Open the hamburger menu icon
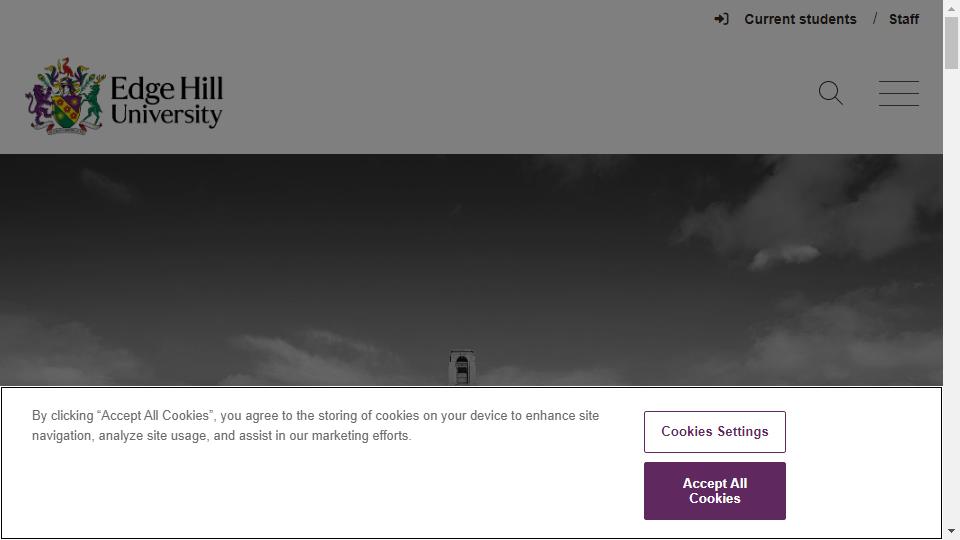Image resolution: width=960 pixels, height=540 pixels. coord(899,93)
